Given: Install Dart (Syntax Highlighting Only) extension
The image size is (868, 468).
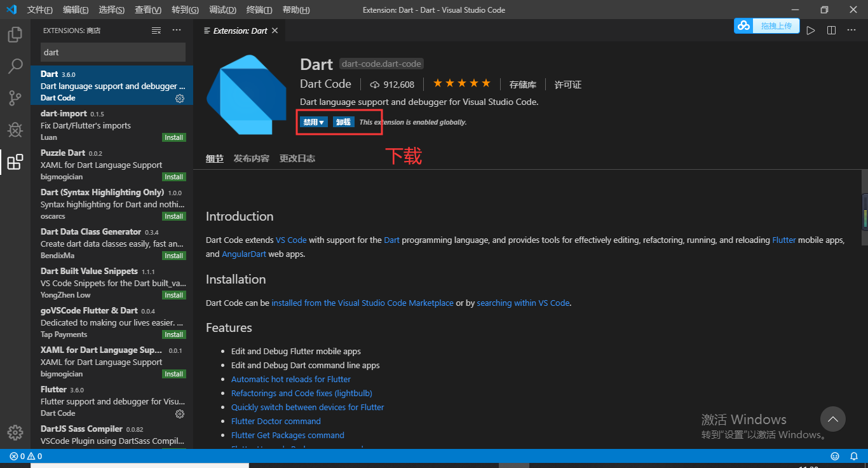Looking at the screenshot, I should 173,216.
